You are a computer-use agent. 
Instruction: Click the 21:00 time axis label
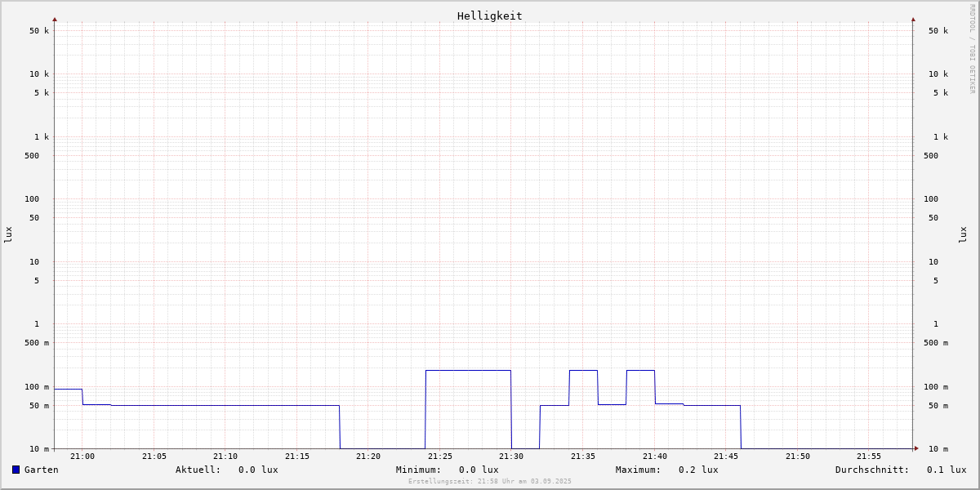click(x=82, y=457)
